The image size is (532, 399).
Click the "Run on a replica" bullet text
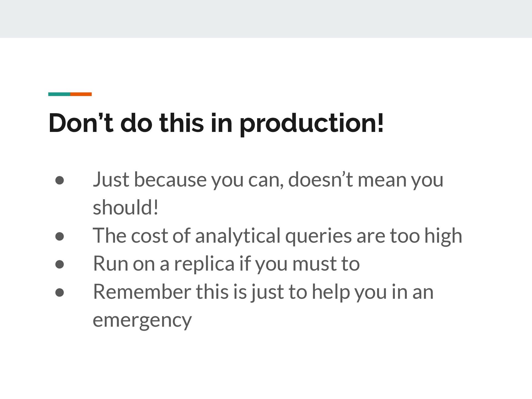tap(226, 264)
